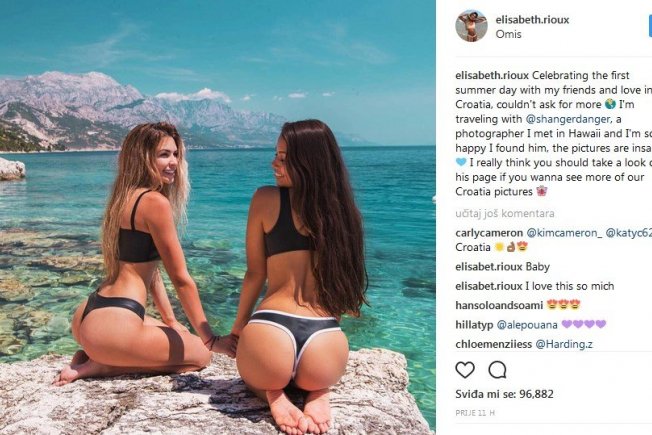
Task: View likes count 'Sviđa mi se: 96,882'
Action: click(504, 394)
